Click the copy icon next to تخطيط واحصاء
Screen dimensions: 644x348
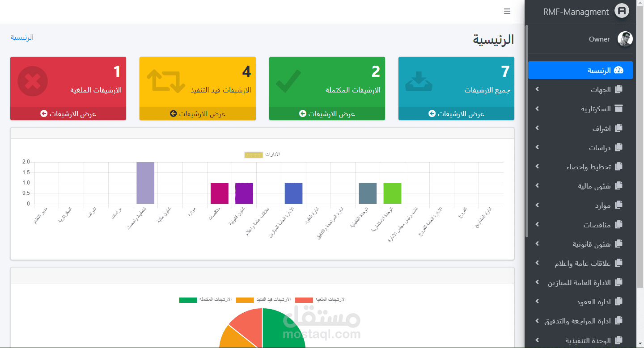pyautogui.click(x=619, y=167)
